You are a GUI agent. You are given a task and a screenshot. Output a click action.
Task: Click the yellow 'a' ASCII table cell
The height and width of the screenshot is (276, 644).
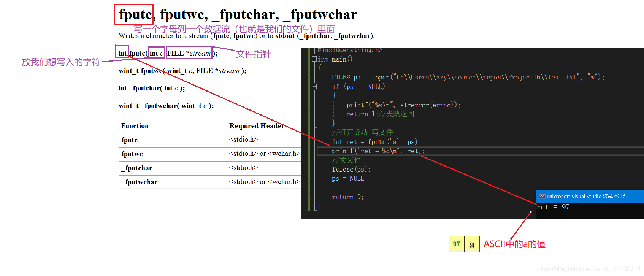coord(472,244)
